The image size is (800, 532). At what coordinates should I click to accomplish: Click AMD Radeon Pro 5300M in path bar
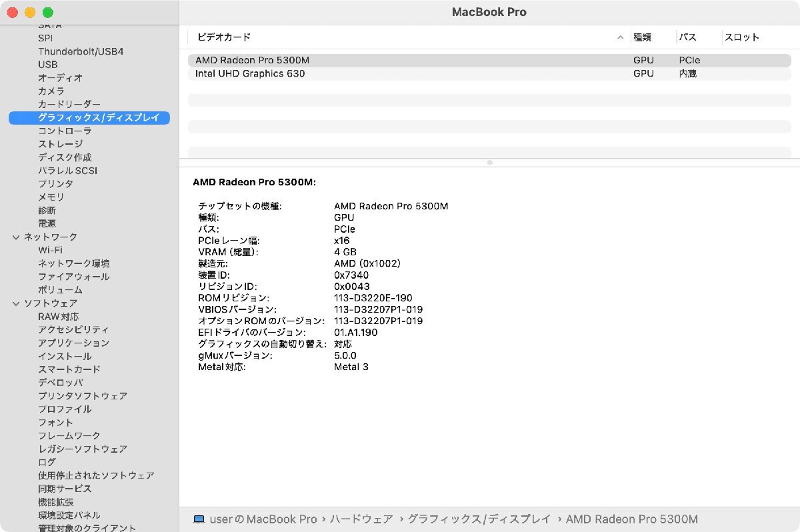click(632, 519)
